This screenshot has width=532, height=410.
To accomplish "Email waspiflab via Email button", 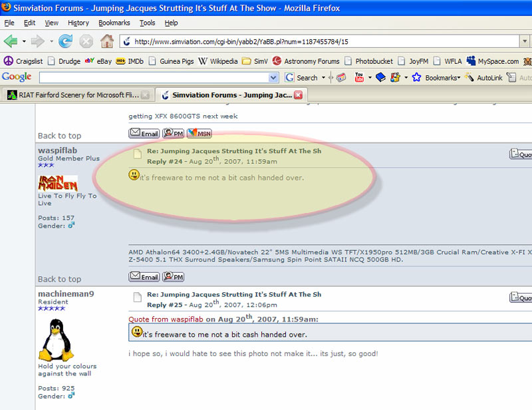I will (144, 276).
